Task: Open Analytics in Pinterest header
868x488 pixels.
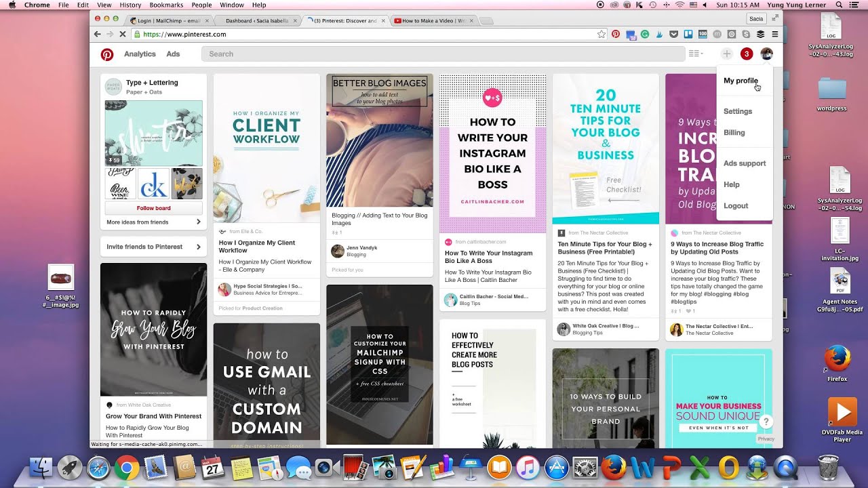Action: click(140, 54)
